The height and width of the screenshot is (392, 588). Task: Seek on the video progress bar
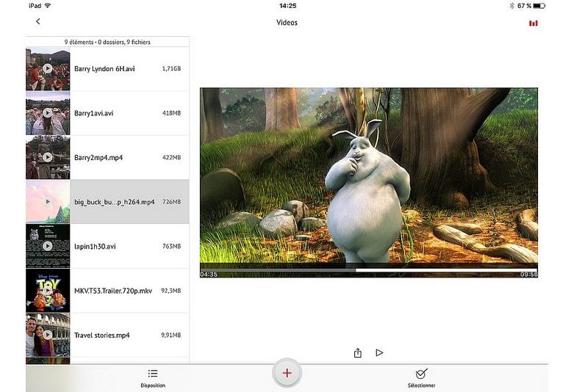tap(369, 270)
